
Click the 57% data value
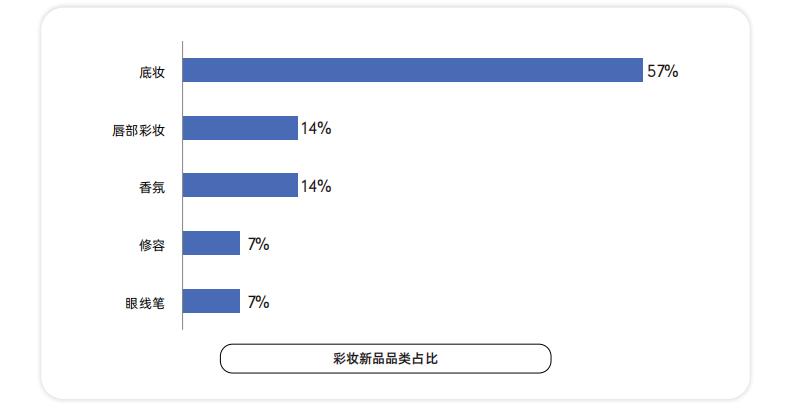(663, 71)
